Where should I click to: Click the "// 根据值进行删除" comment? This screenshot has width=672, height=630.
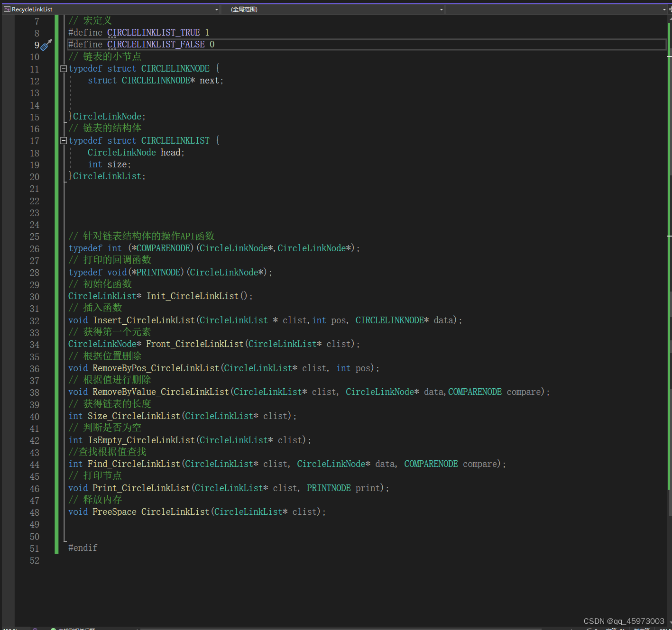110,380
